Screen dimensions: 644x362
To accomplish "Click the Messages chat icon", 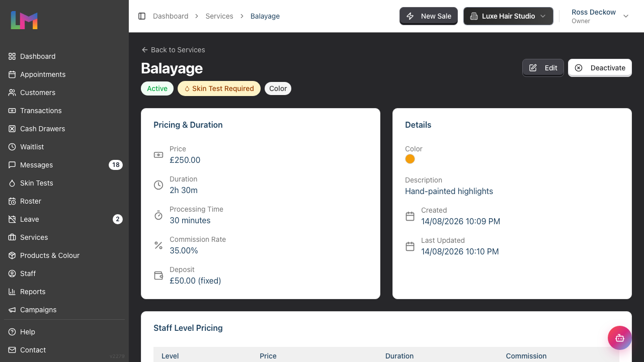I will point(12,165).
